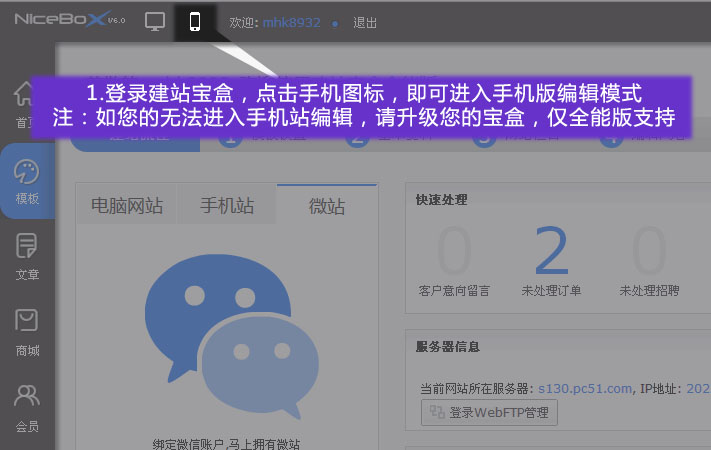Switch to the 手机站 tab
This screenshot has height=450, width=711.
[x=227, y=206]
